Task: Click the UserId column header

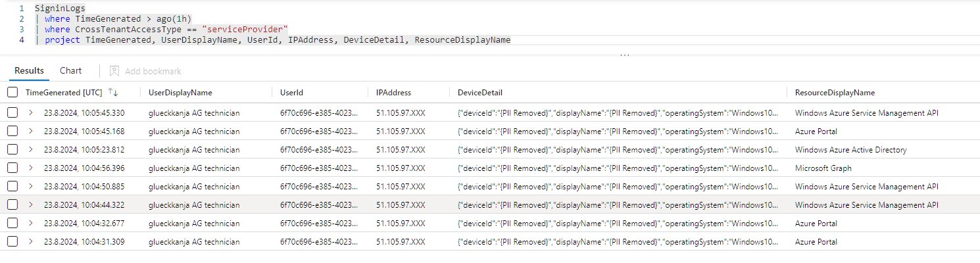Action: coord(291,93)
